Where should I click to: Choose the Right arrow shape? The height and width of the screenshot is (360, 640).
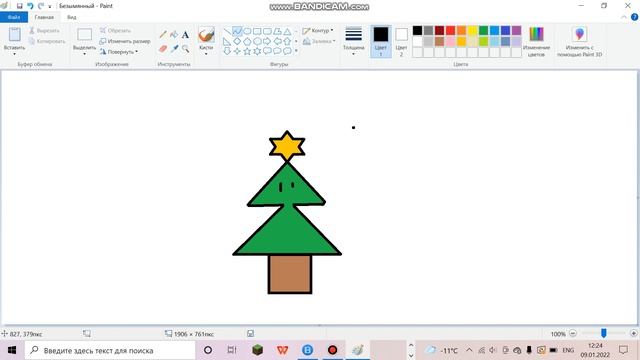click(x=267, y=41)
